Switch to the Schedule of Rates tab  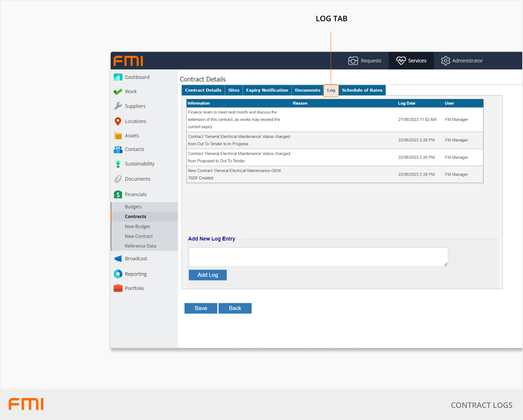pos(362,90)
